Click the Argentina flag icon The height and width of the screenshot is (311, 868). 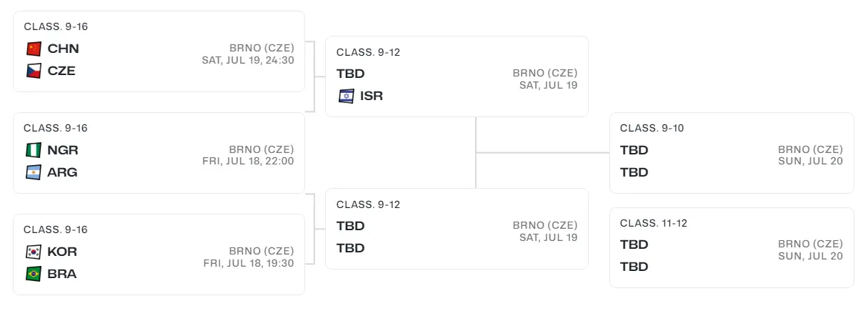click(x=34, y=172)
